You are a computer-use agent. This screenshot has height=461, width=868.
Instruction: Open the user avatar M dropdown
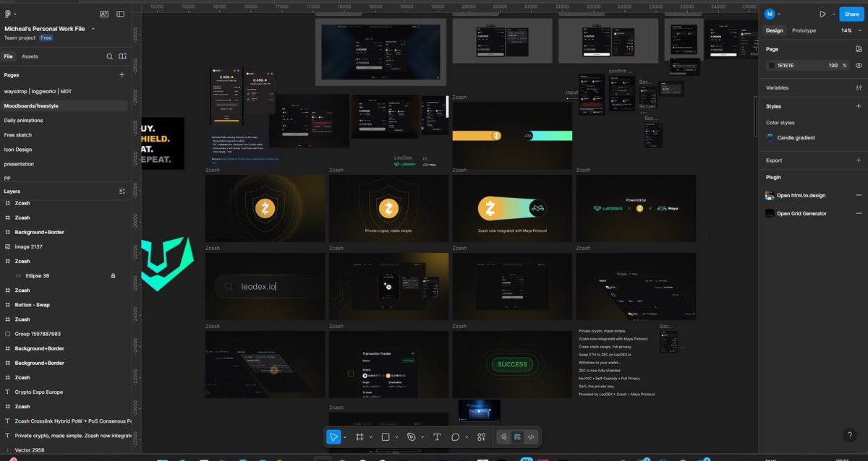pos(773,14)
